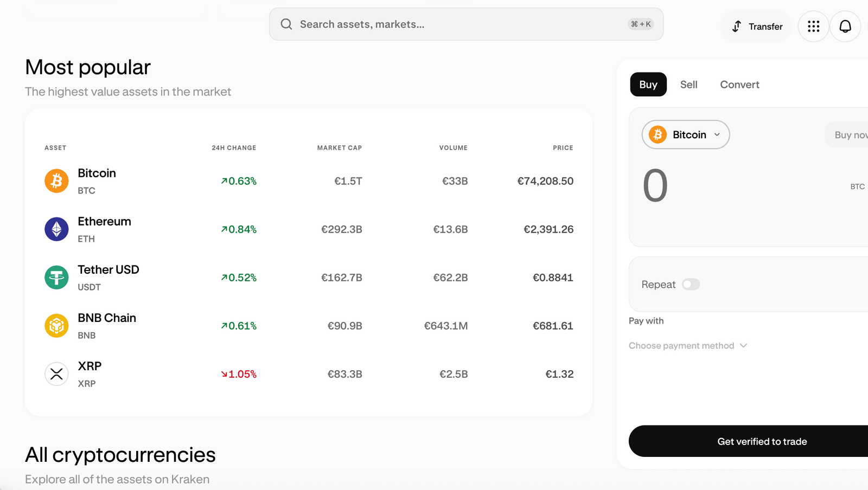Click the Ethereum logo icon
The width and height of the screenshot is (868, 490).
click(56, 229)
